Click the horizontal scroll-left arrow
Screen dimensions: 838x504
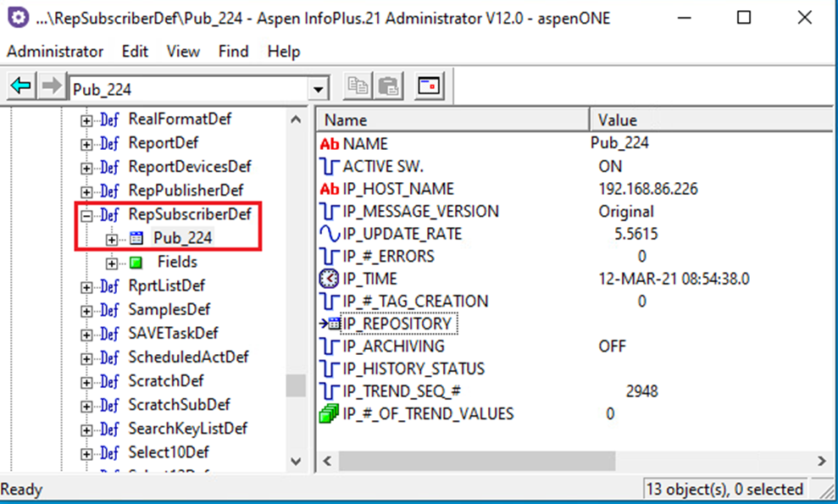328,461
